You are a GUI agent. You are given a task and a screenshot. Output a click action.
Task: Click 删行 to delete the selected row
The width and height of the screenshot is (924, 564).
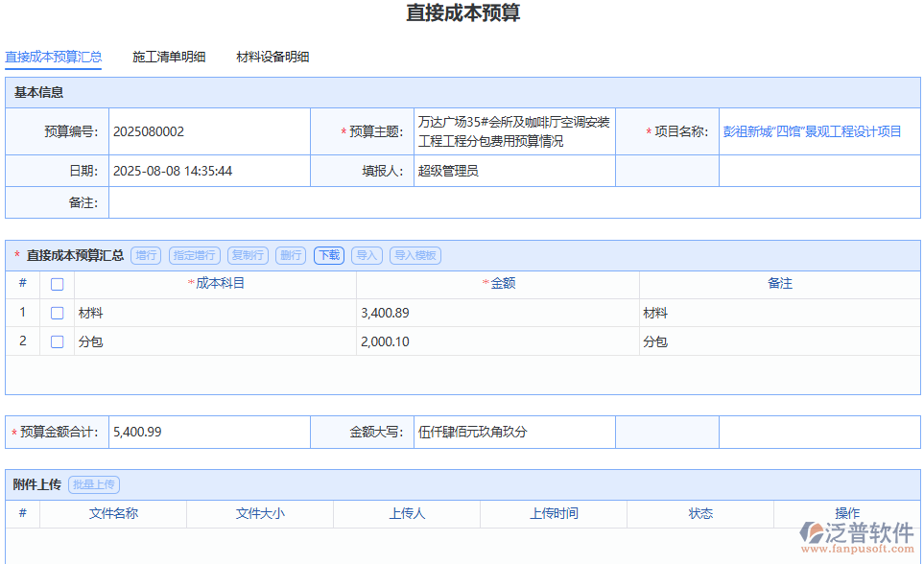[291, 255]
